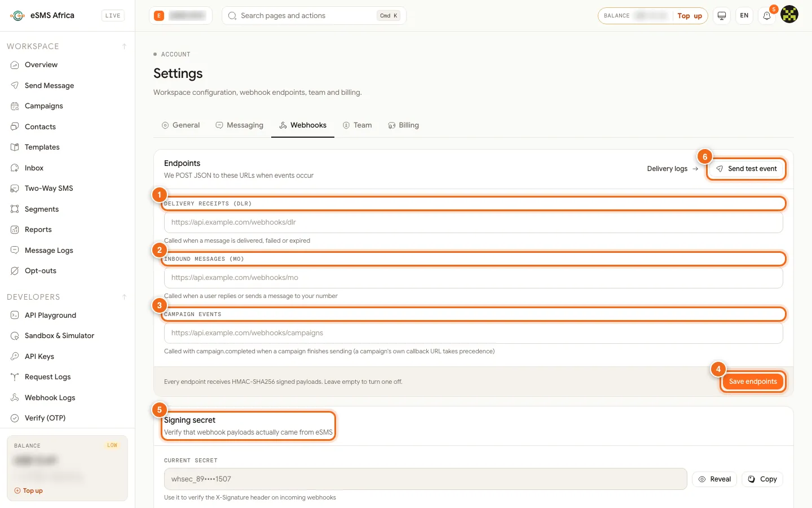Viewport: 812px width, 508px height.
Task: Launch the API Playground
Action: 67,315
